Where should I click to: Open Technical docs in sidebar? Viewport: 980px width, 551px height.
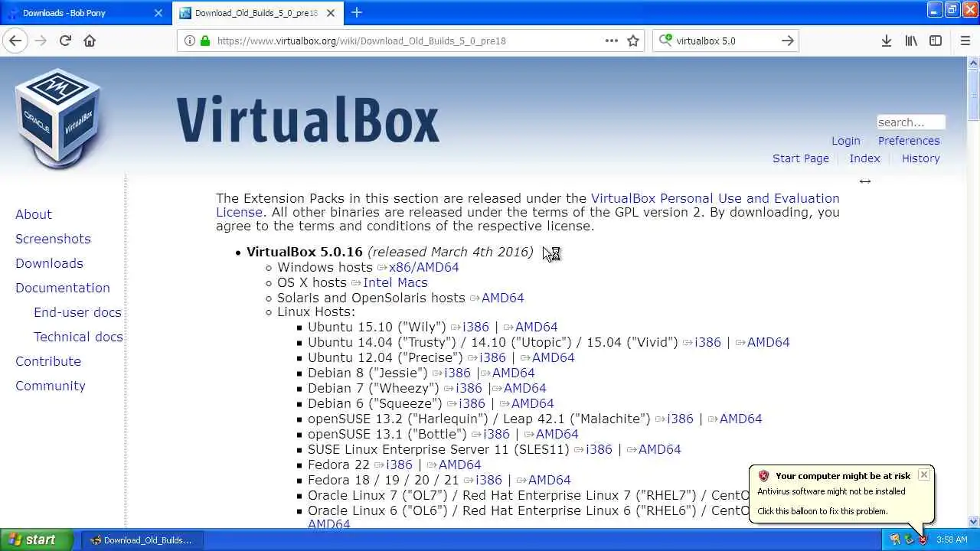[x=78, y=337]
